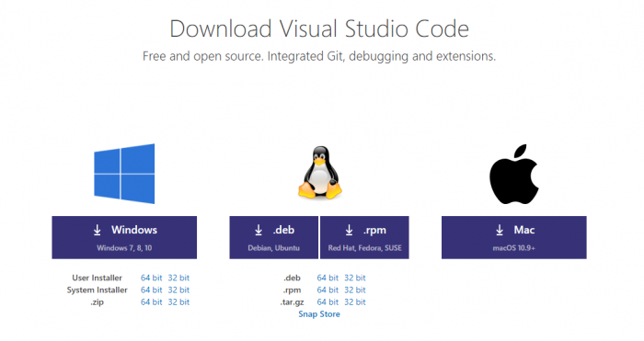Get the Windows User Installer 64 bit
Image resolution: width=644 pixels, height=341 pixels.
(x=151, y=278)
